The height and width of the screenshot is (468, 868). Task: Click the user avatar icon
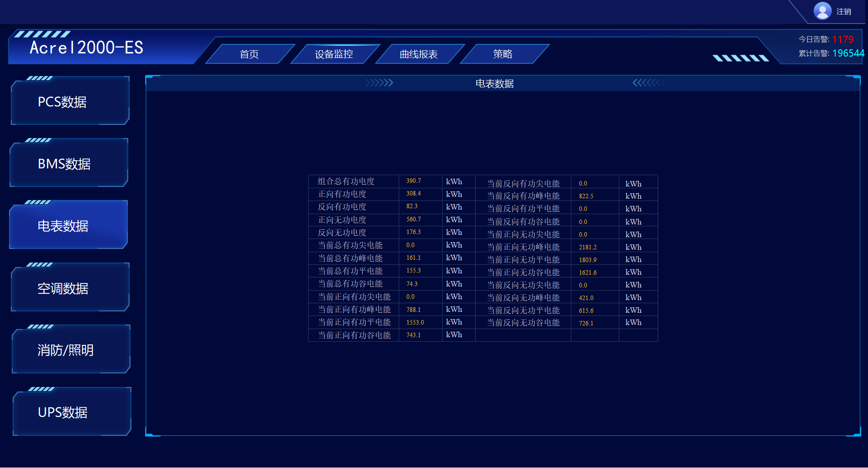[823, 10]
